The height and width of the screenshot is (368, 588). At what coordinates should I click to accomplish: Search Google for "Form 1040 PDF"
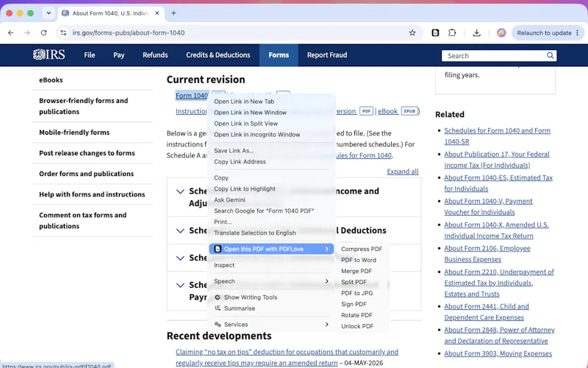tap(271, 210)
